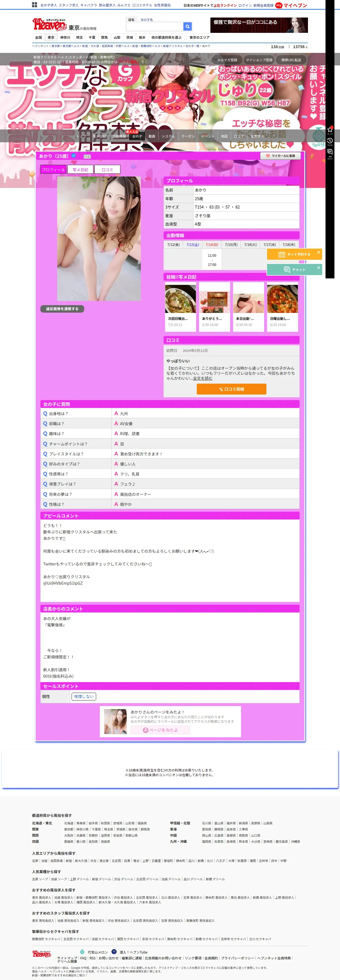Open the プライバシーポリシー footer link
Viewport: 340px width, 980px height.
coord(237,958)
